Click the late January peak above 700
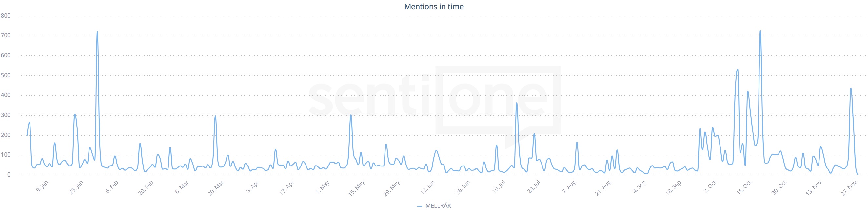 (x=97, y=32)
